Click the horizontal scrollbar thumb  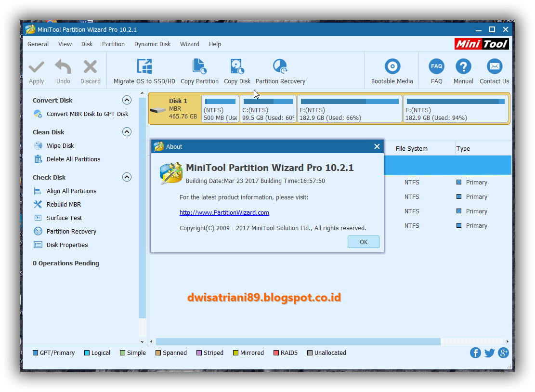click(x=298, y=341)
